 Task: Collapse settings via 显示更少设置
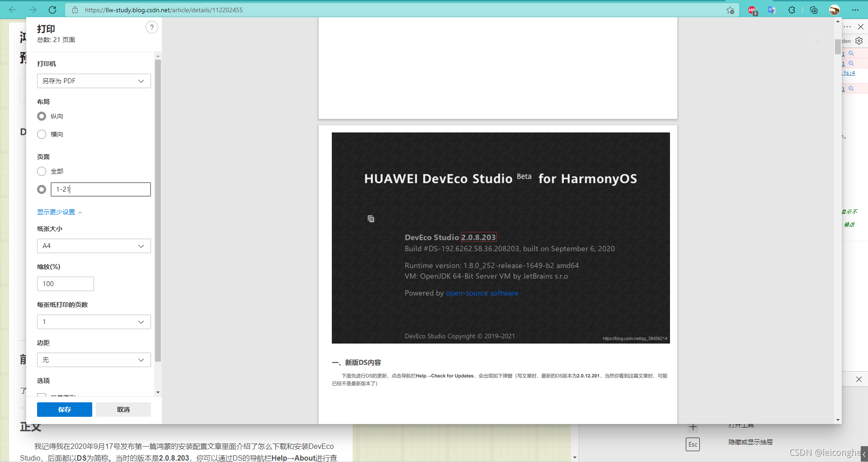click(60, 212)
